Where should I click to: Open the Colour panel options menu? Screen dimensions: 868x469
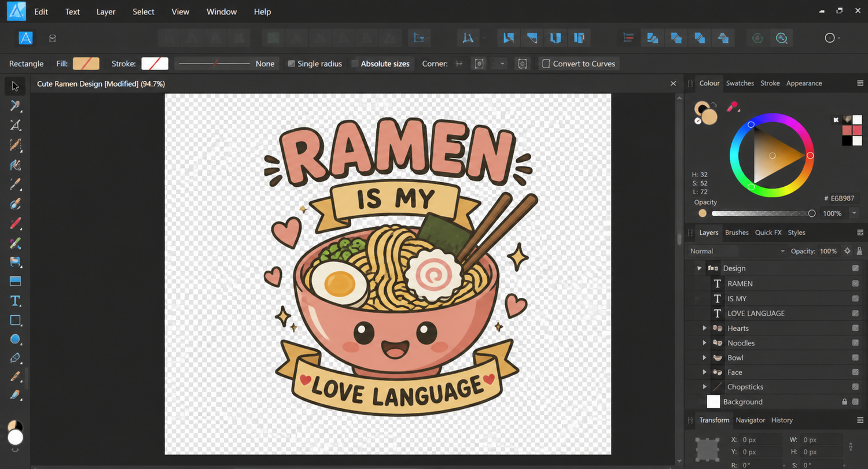(x=860, y=83)
